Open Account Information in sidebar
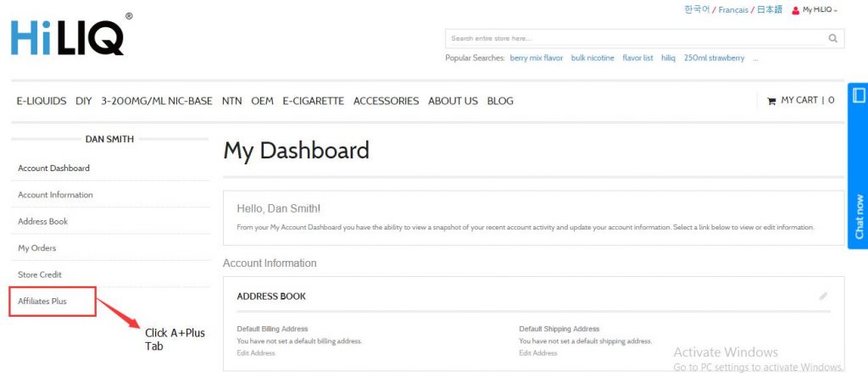Viewport: 868px width, 382px height. tap(55, 195)
